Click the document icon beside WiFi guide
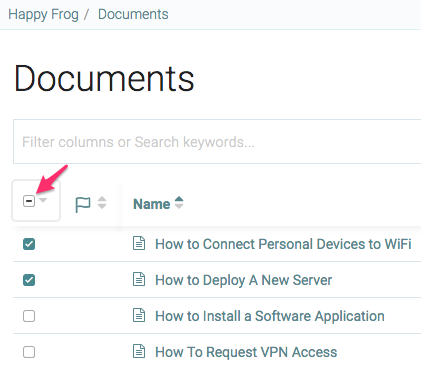421x367 pixels. (x=139, y=243)
